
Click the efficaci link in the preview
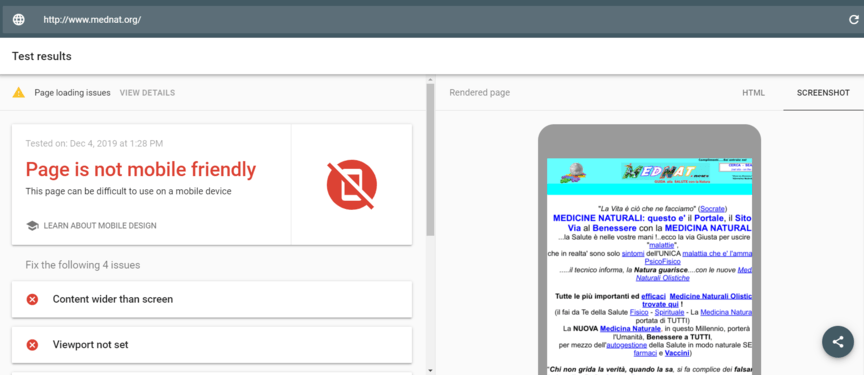tap(654, 296)
